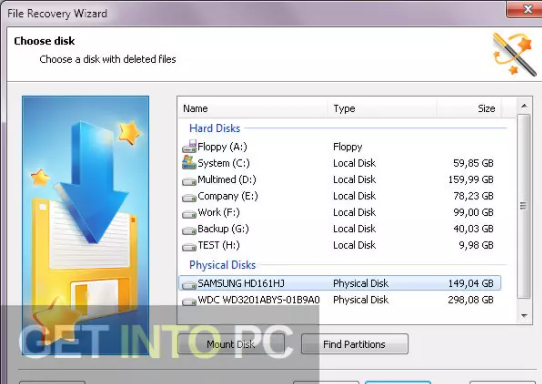Click the Multimed (D:) drive icon
Screen dimensions: 542x384
point(189,181)
